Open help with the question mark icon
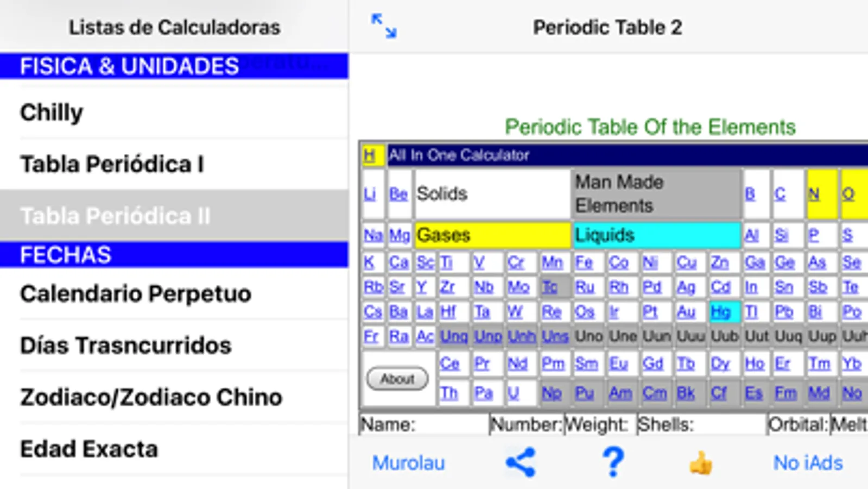The height and width of the screenshot is (489, 868). tap(613, 463)
